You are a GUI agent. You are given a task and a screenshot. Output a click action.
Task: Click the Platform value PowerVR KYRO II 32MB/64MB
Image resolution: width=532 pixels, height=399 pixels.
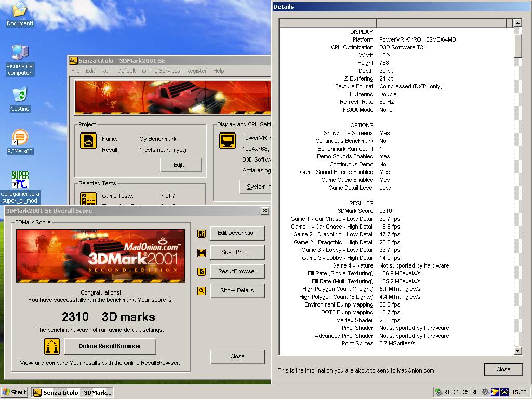(x=417, y=39)
